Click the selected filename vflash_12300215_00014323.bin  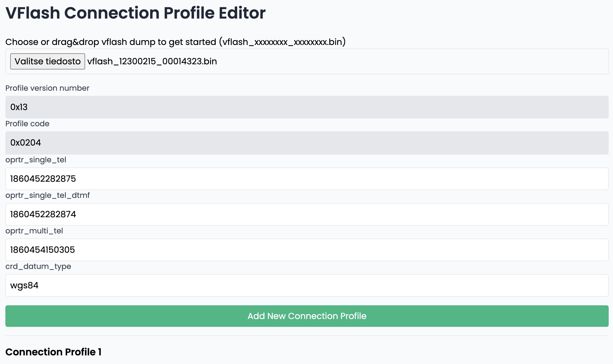pos(152,61)
